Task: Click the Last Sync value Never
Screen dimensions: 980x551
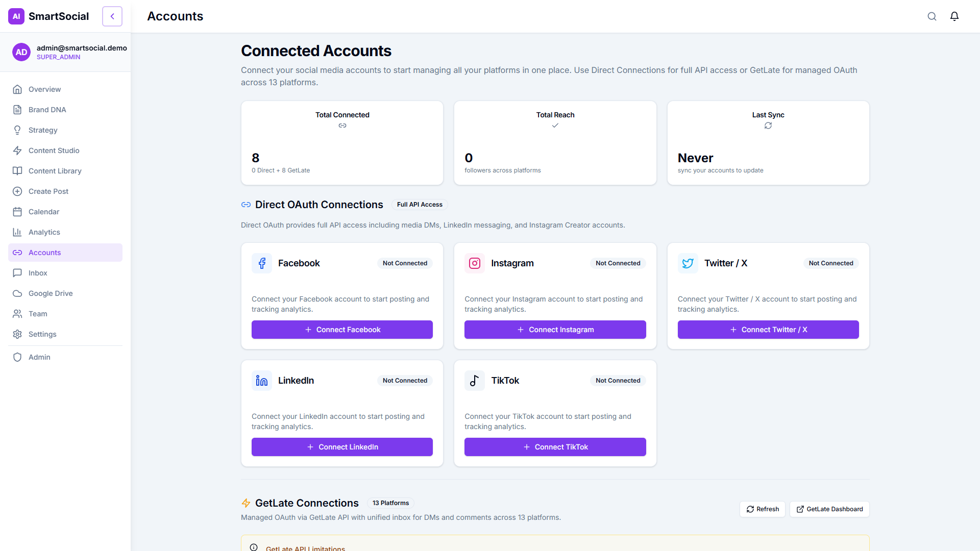Action: point(695,158)
